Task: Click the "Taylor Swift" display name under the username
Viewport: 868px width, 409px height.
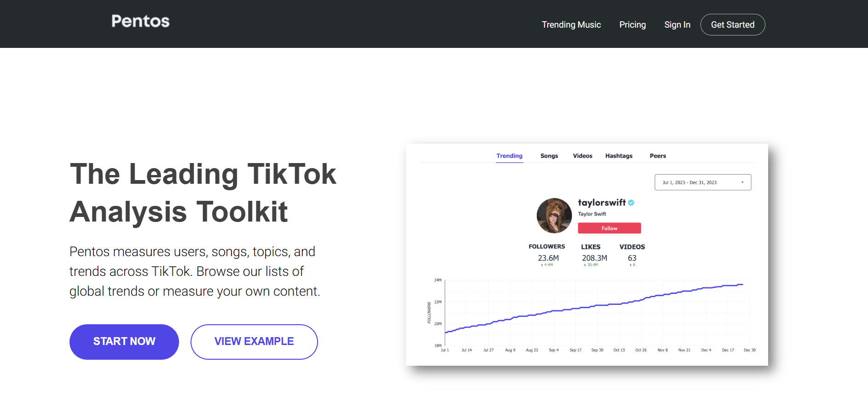Action: point(592,214)
